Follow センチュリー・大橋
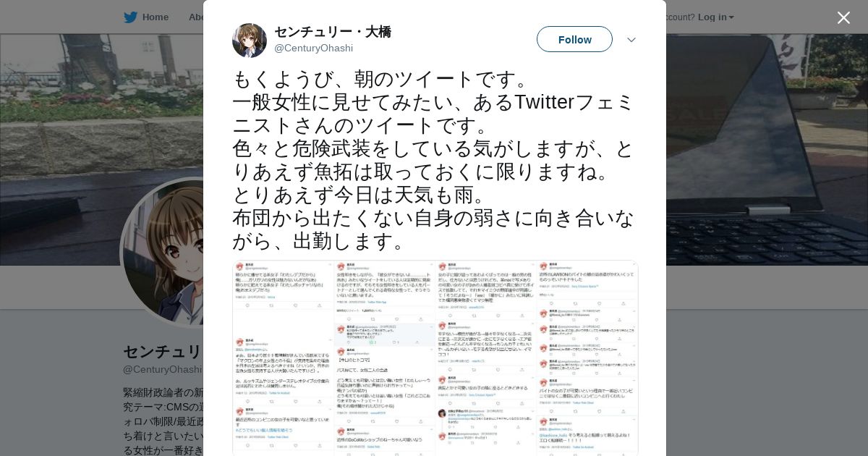This screenshot has height=456, width=868. [x=574, y=39]
